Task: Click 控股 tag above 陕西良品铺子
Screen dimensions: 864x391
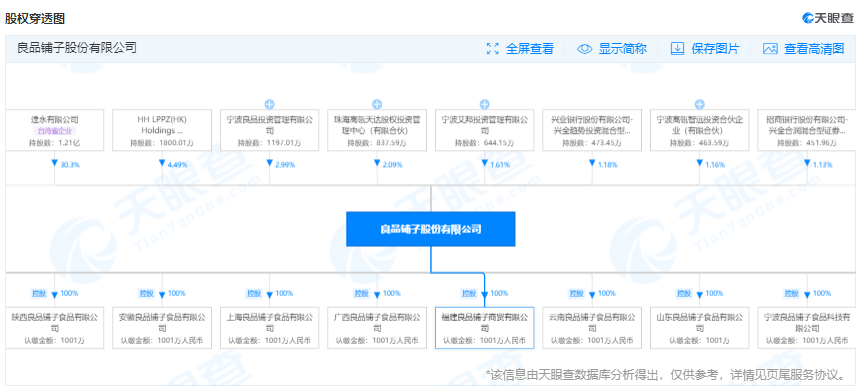Action: pos(39,294)
